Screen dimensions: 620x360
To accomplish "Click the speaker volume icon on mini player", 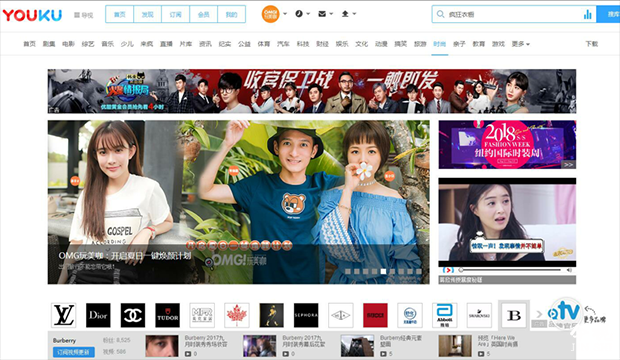I will [569, 270].
